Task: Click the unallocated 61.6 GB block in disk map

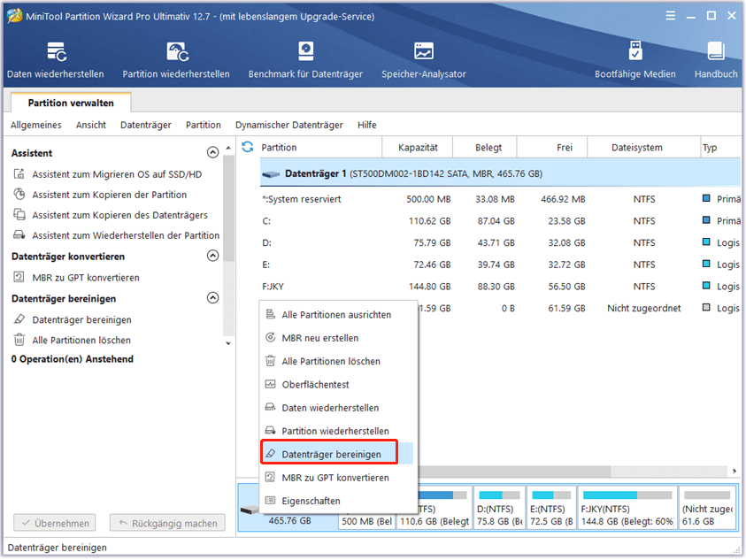Action: click(708, 508)
